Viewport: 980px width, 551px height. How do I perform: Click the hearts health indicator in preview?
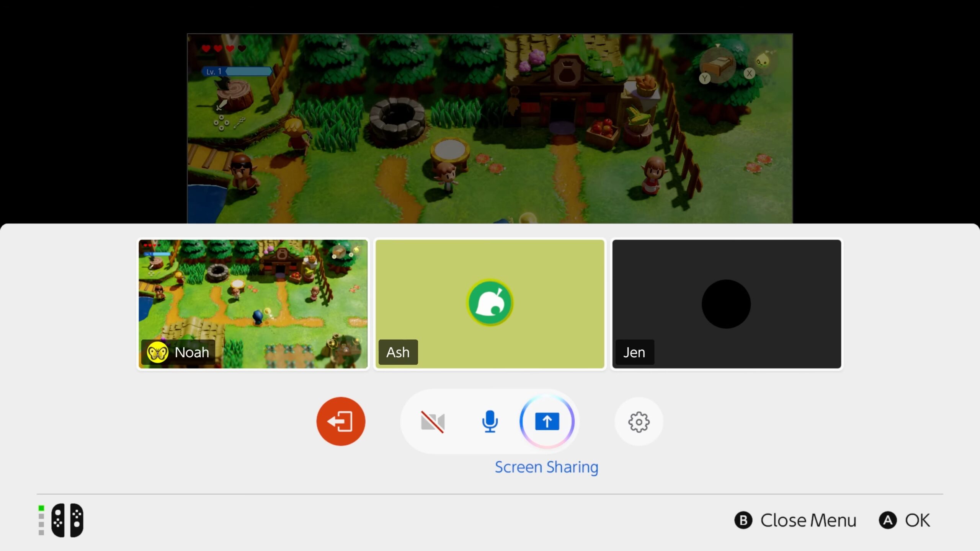coord(224,49)
